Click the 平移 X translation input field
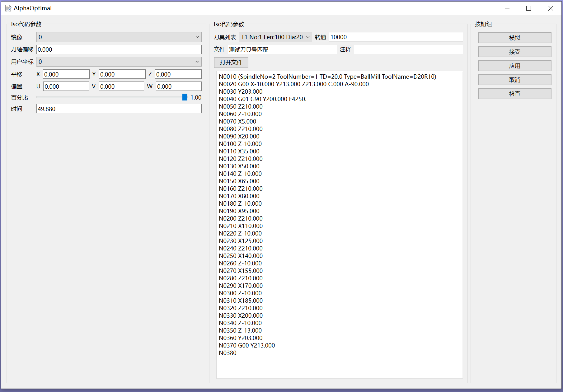Viewport: 563px width, 392px height. pos(66,74)
